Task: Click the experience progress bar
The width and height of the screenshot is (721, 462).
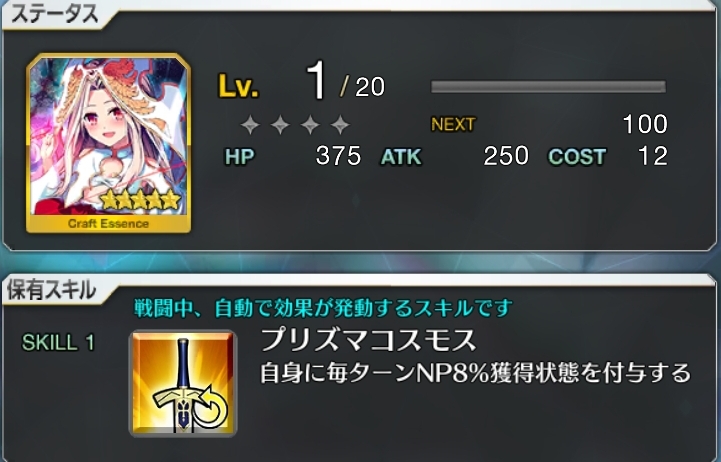Action: point(548,86)
